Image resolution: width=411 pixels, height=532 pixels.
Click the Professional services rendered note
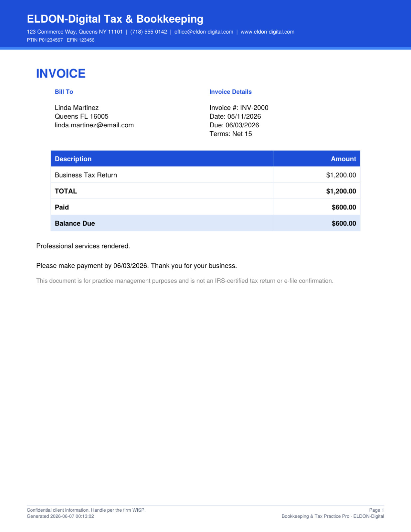(x=83, y=246)
